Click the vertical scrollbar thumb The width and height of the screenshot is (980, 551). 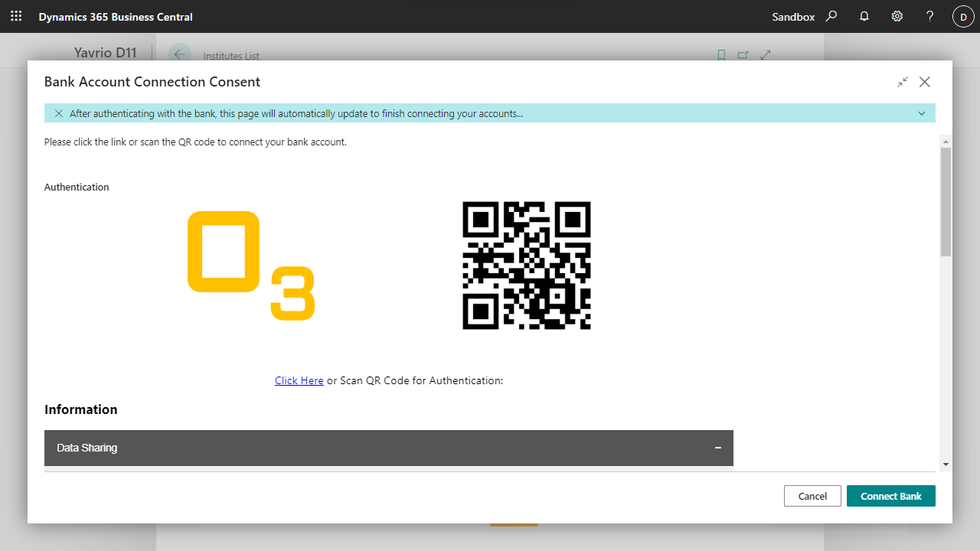946,202
